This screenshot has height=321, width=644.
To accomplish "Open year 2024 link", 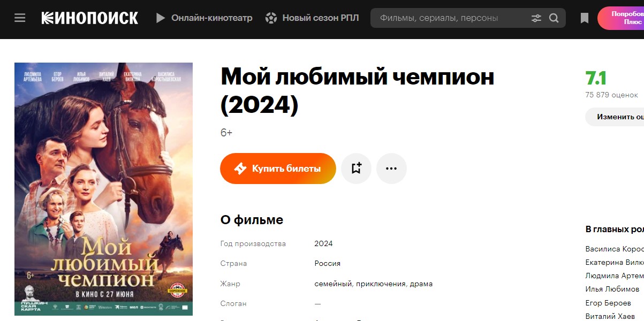I will click(x=323, y=243).
